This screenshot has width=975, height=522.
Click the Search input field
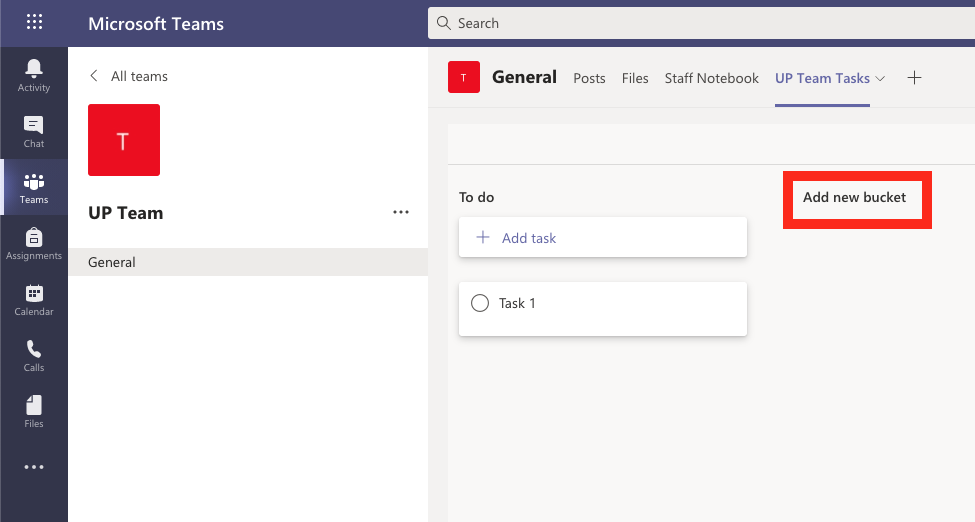(x=701, y=23)
